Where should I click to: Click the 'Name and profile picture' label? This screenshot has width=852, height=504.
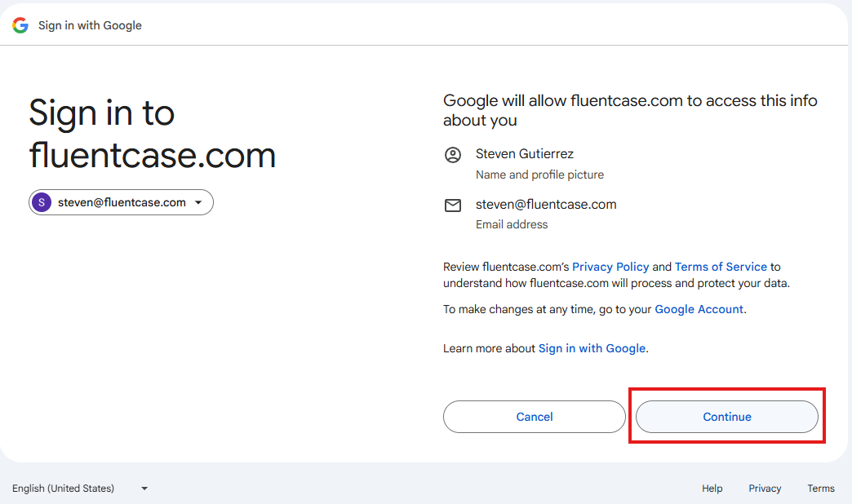coord(539,175)
